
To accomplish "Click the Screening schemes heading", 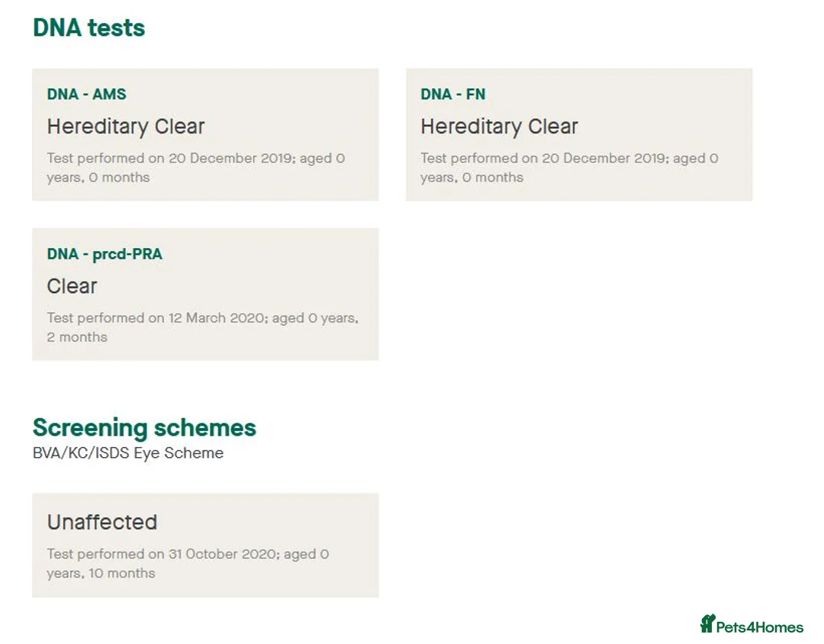I will point(144,427).
